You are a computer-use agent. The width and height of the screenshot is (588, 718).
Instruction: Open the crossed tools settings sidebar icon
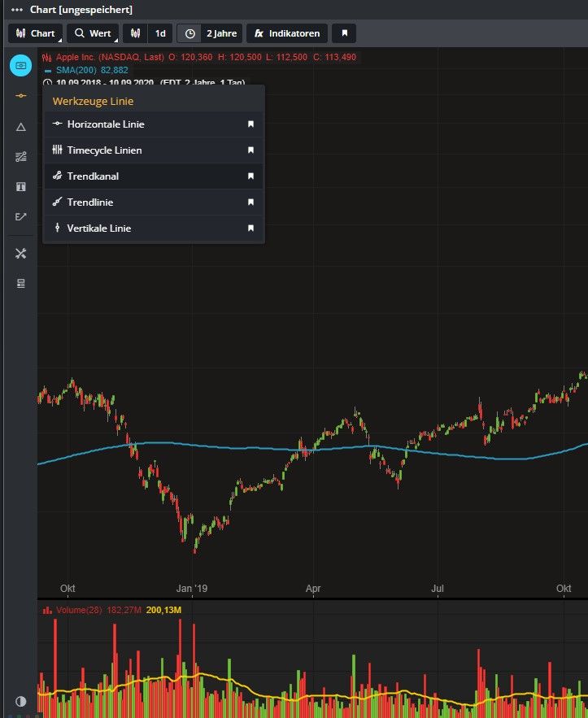click(x=21, y=253)
